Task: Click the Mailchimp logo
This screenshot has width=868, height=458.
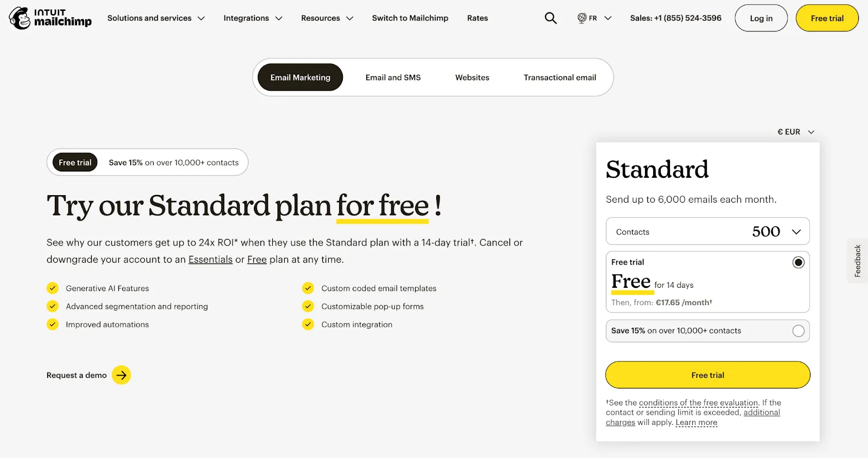Action: tap(50, 18)
